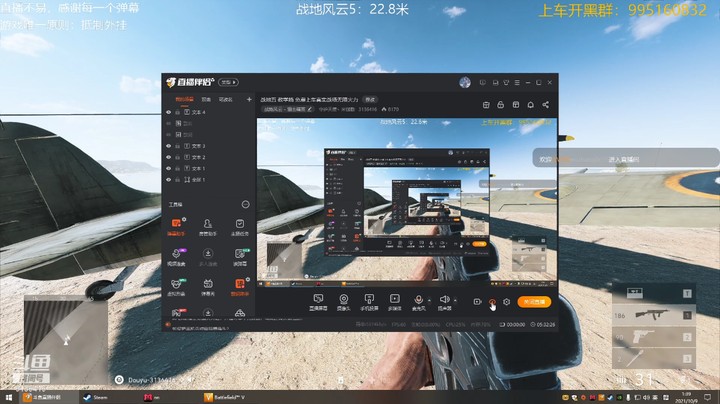Lock the 文本 3 layer
This screenshot has height=404, width=720.
coord(177,146)
